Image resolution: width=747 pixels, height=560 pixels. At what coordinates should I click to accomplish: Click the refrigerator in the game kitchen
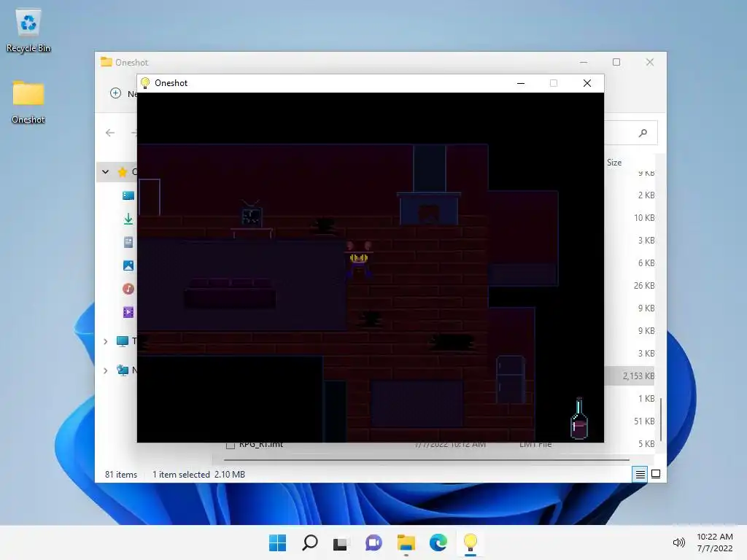510,379
